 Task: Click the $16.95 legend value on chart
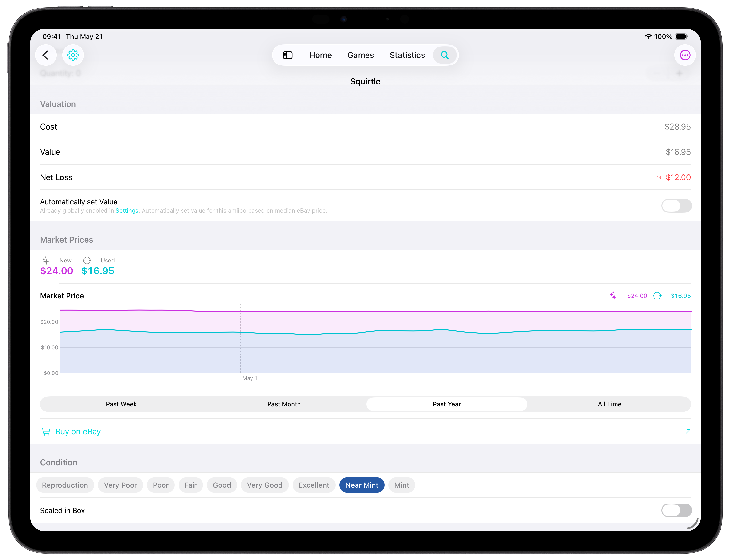coord(681,296)
